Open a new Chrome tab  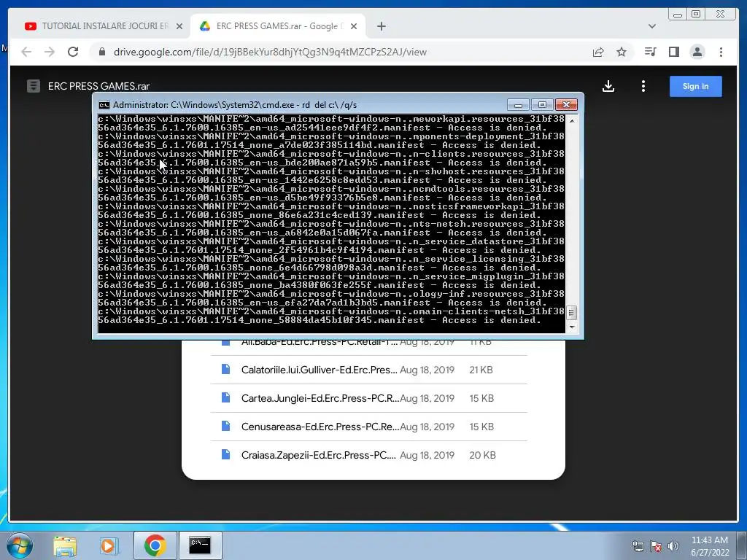click(x=381, y=26)
